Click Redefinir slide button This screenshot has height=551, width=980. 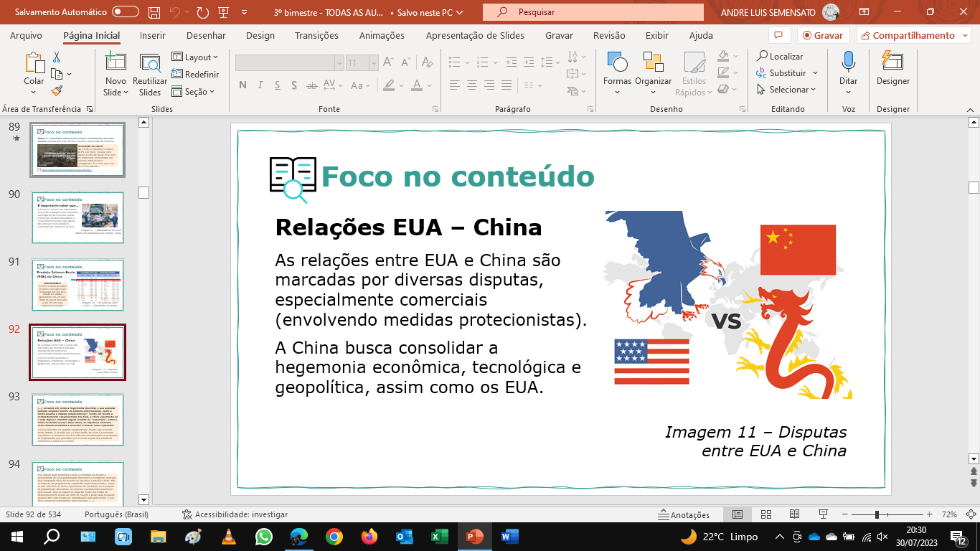[x=196, y=74]
